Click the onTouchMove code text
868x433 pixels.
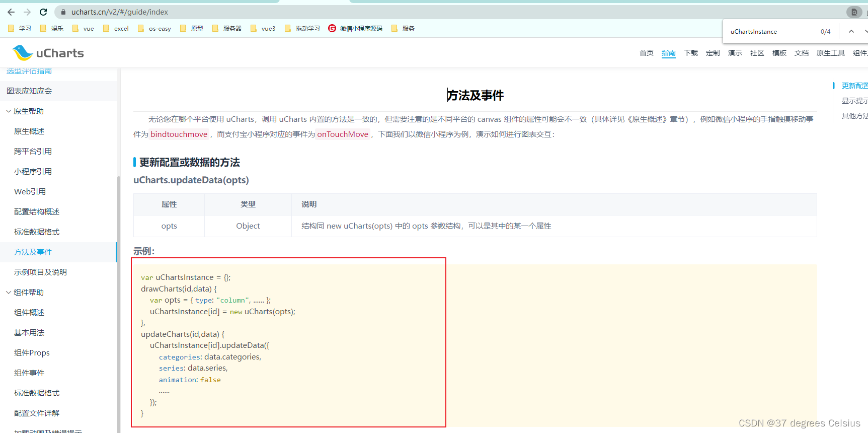click(x=343, y=134)
